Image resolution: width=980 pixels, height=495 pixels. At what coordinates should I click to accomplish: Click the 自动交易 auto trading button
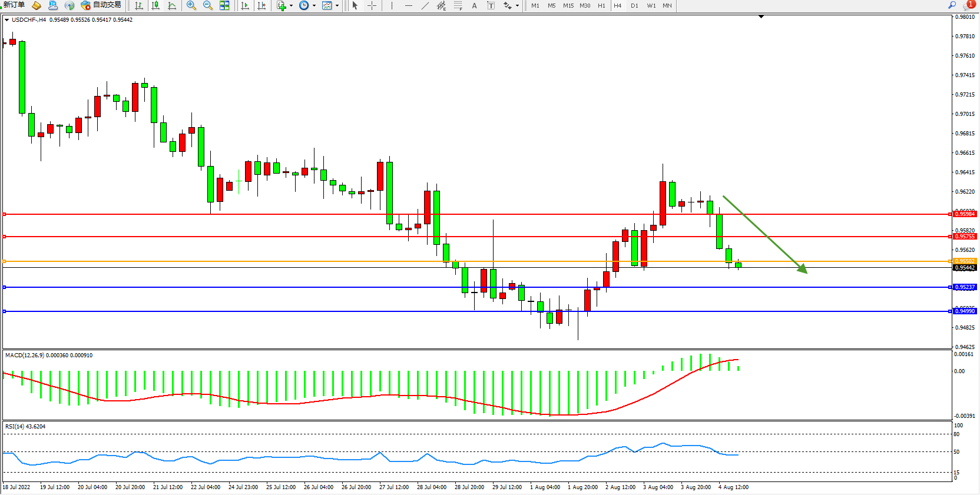pos(102,5)
